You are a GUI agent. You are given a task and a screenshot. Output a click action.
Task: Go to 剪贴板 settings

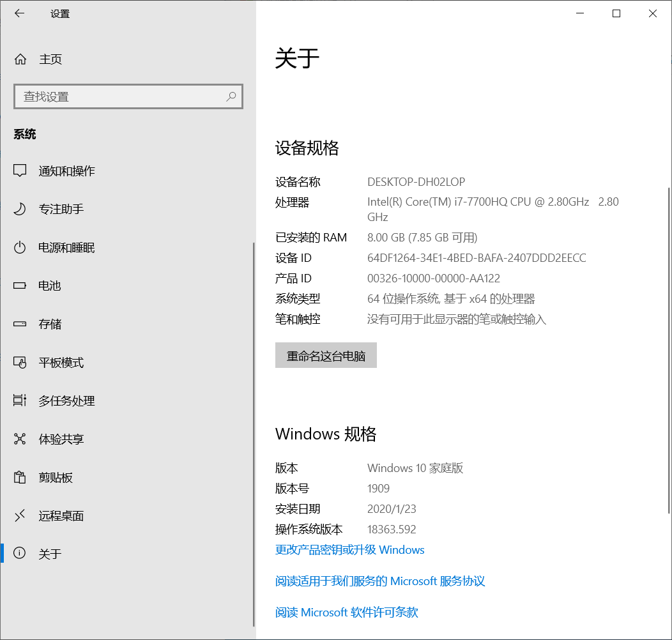127,477
